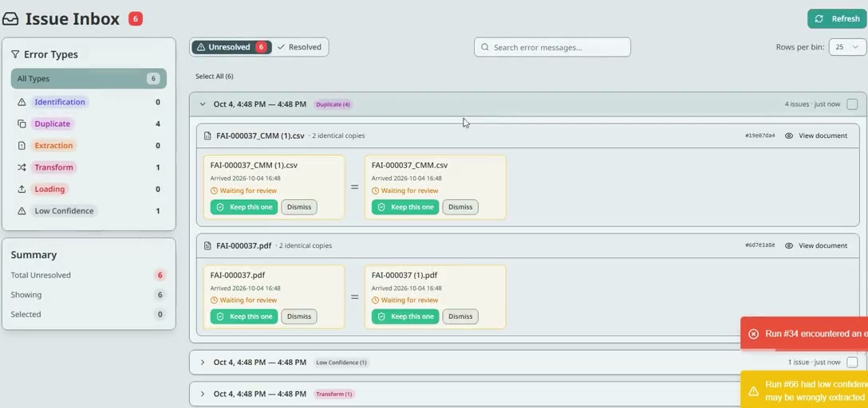Click the red 6 badge next to Issue Inbox
The height and width of the screenshot is (408, 868).
coord(136,19)
